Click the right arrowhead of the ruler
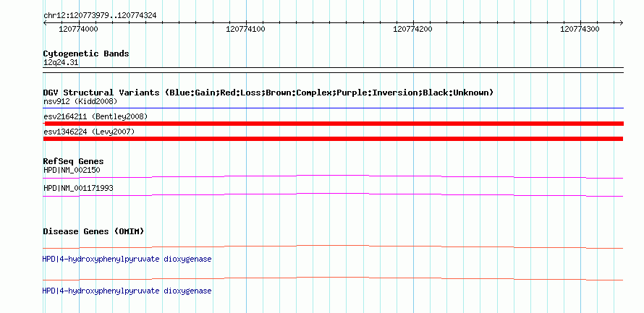Image resolution: width=644 pixels, height=313 pixels. [622, 22]
